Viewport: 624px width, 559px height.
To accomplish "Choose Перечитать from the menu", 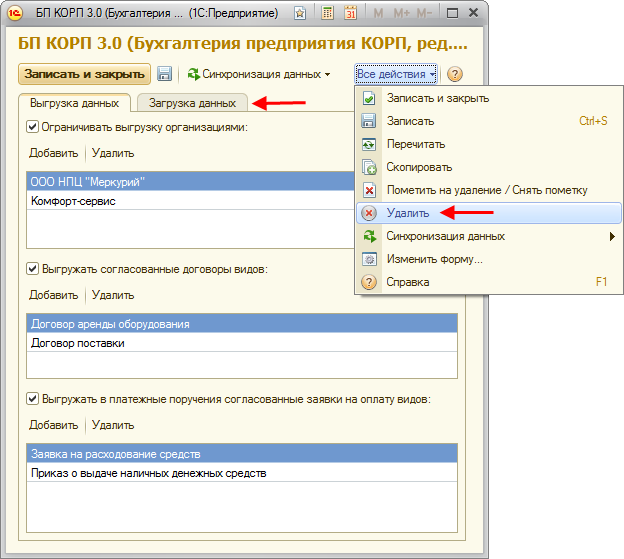I will coord(489,144).
